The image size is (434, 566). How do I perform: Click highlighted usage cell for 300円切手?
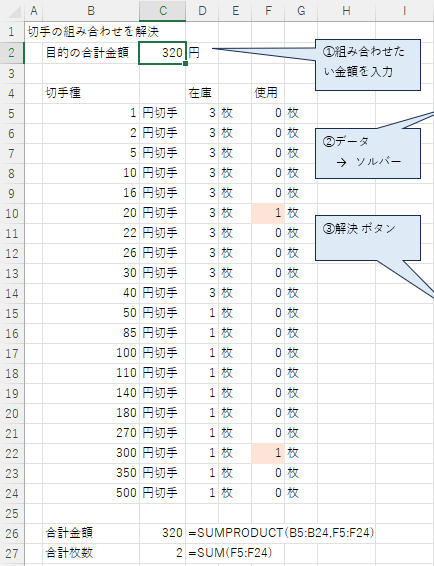[x=268, y=453]
